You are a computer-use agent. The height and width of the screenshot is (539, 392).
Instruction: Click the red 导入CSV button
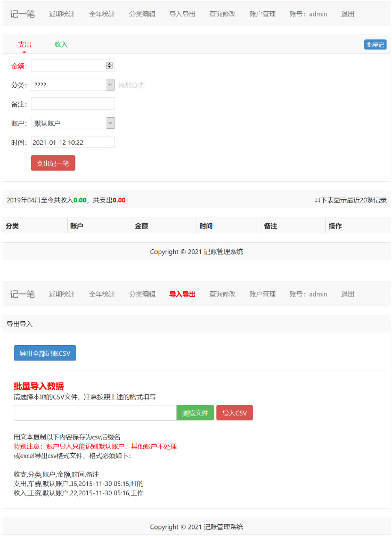coord(234,413)
